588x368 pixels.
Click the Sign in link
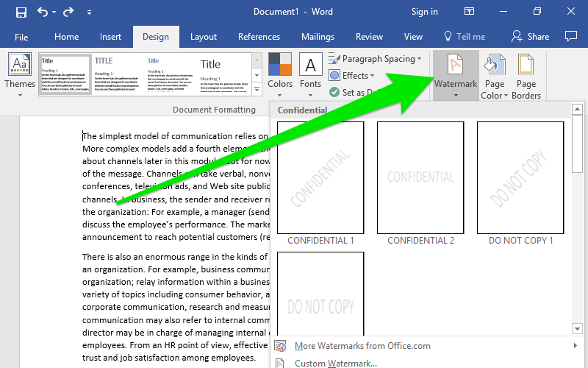click(424, 12)
